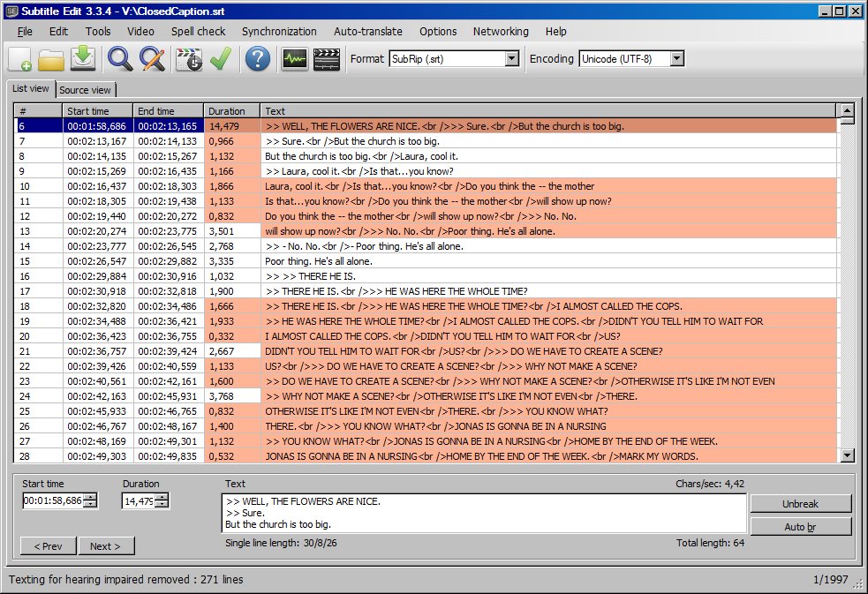
Task: Save the subtitle using download-arrow icon
Action: [83, 58]
